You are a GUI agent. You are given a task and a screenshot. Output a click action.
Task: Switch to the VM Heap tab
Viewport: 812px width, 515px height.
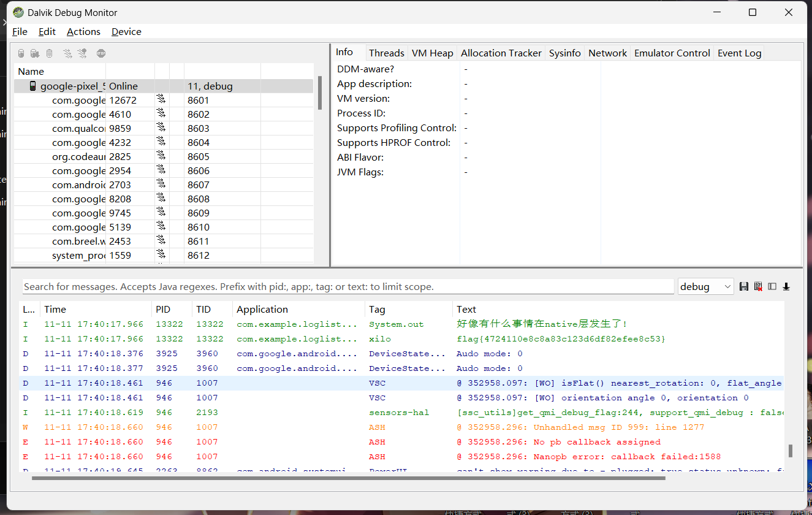433,53
